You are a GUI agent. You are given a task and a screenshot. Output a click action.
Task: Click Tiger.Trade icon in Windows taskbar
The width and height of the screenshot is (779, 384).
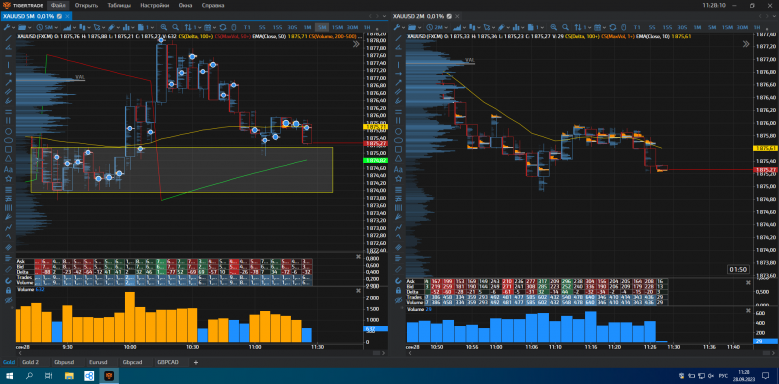109,376
